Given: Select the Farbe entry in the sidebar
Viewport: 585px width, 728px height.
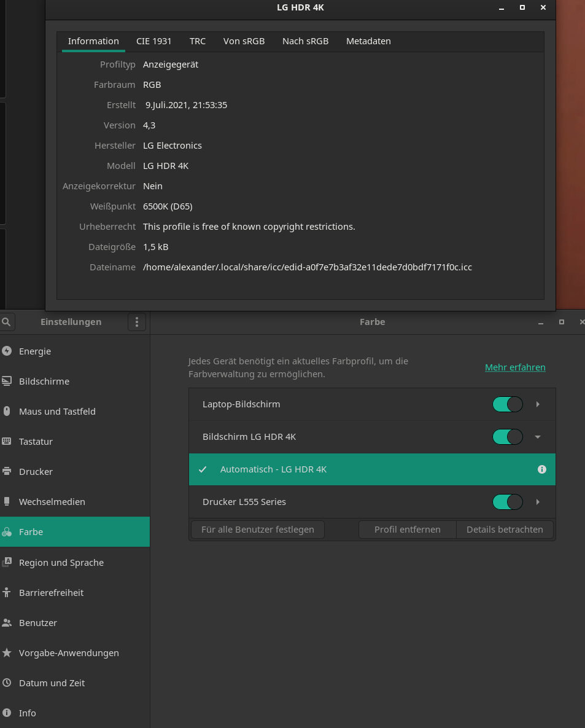Looking at the screenshot, I should coord(75,531).
